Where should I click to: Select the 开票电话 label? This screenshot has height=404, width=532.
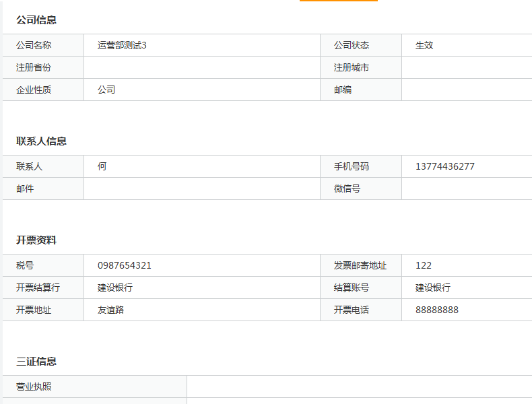click(x=351, y=310)
